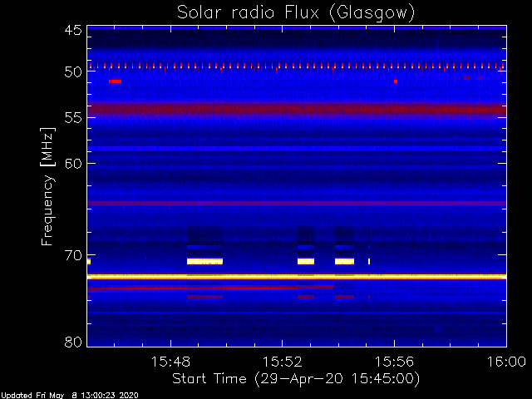Screen dimensions: 532x399
Task: Click the white-yellow burst near 70 MHz at 15:54
Action: click(x=344, y=261)
